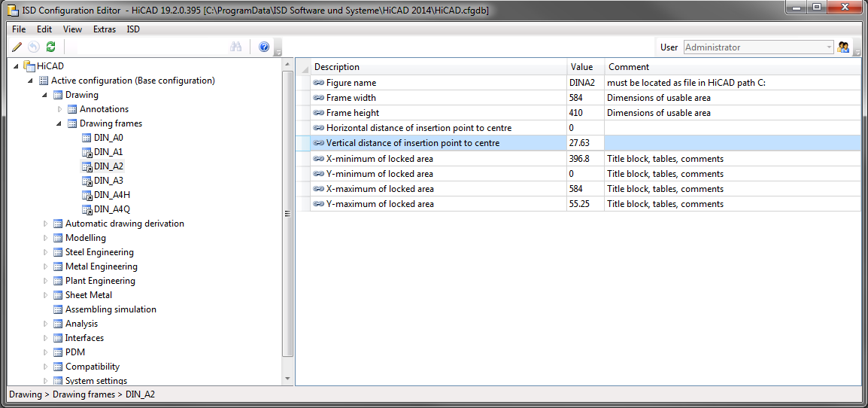
Task: Collapse the Drawing frames tree node
Action: [x=60, y=123]
